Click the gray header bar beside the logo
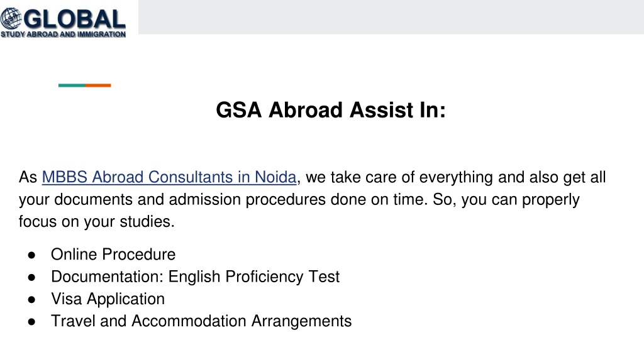 [x=391, y=17]
